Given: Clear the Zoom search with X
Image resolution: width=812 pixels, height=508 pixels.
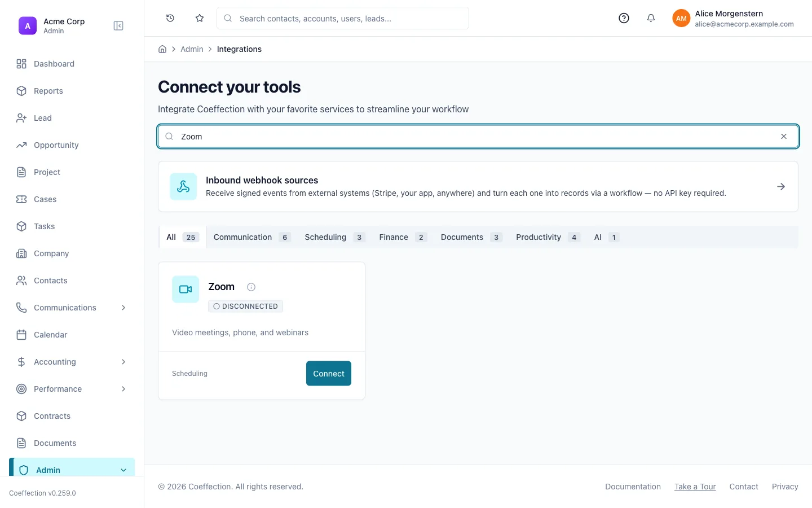Looking at the screenshot, I should point(784,137).
